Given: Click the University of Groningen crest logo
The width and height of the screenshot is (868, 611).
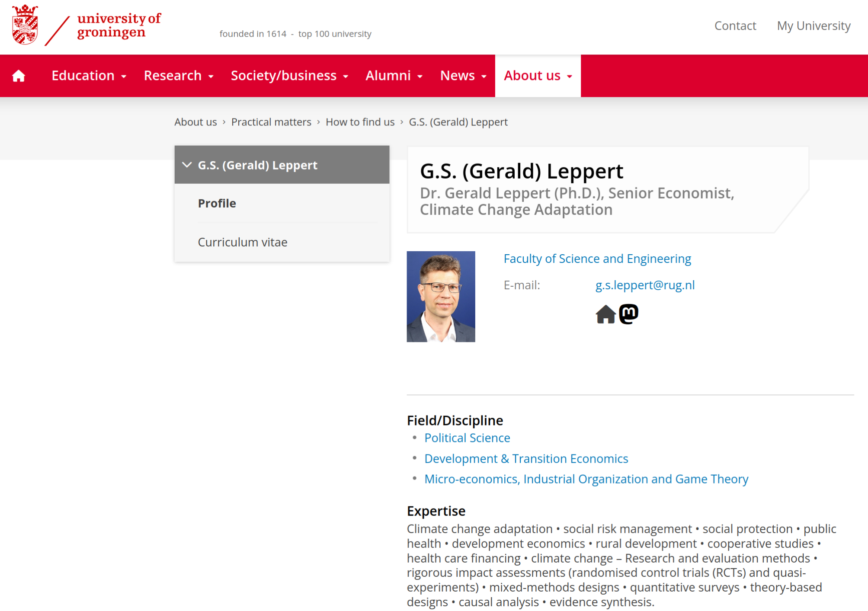Looking at the screenshot, I should 25,25.
